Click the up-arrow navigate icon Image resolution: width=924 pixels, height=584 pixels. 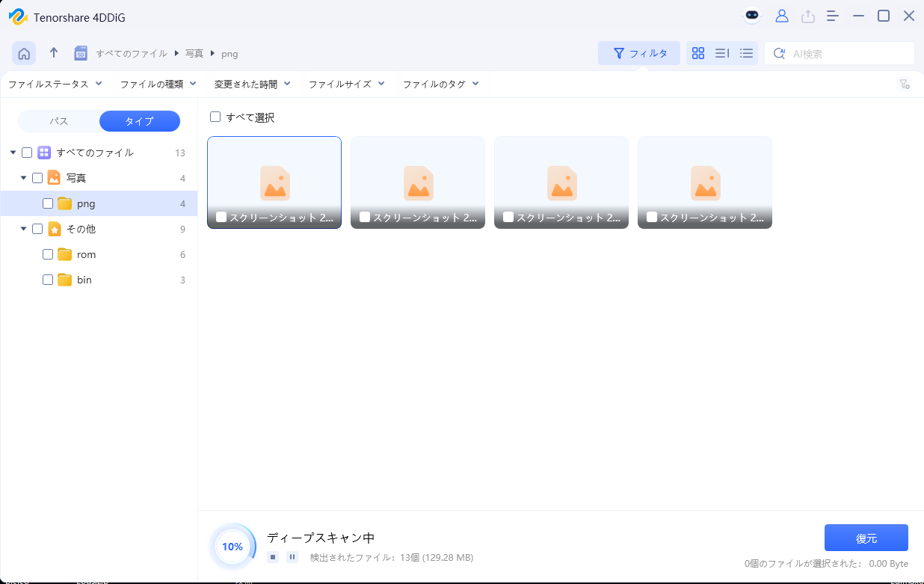pos(54,53)
